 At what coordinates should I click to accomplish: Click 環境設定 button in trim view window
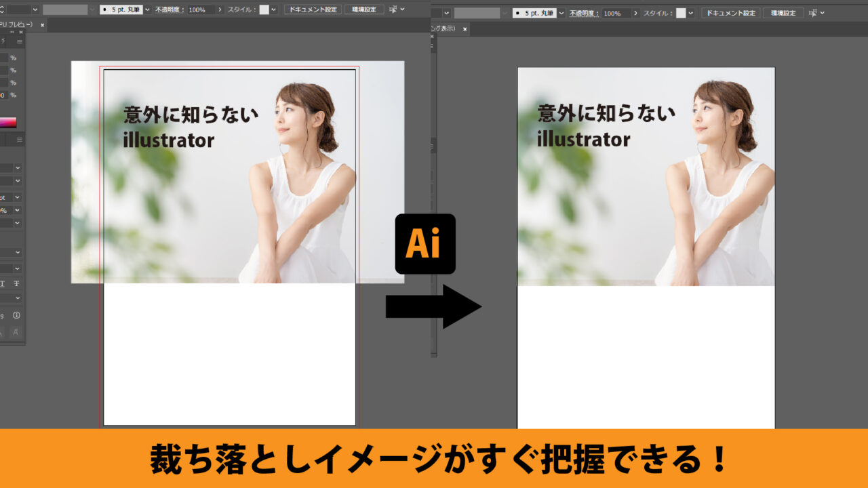tap(783, 14)
